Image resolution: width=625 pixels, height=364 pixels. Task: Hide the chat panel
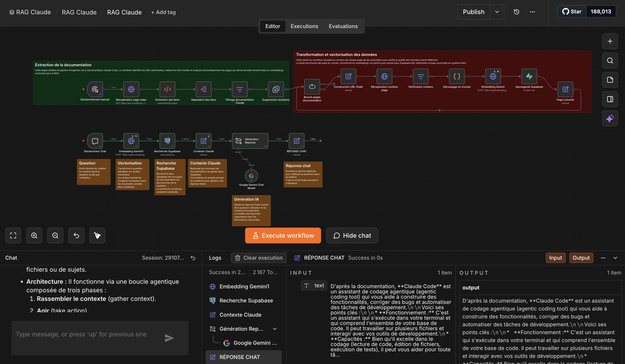(x=352, y=236)
